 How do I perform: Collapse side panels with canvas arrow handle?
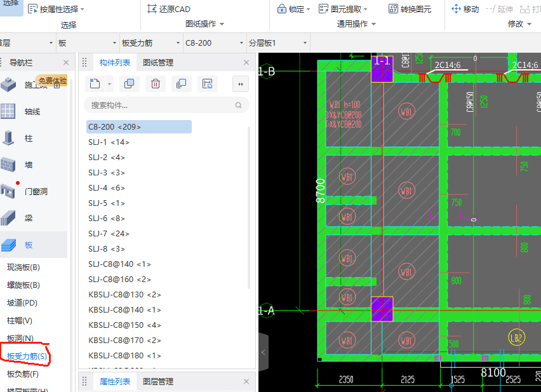coord(264,353)
